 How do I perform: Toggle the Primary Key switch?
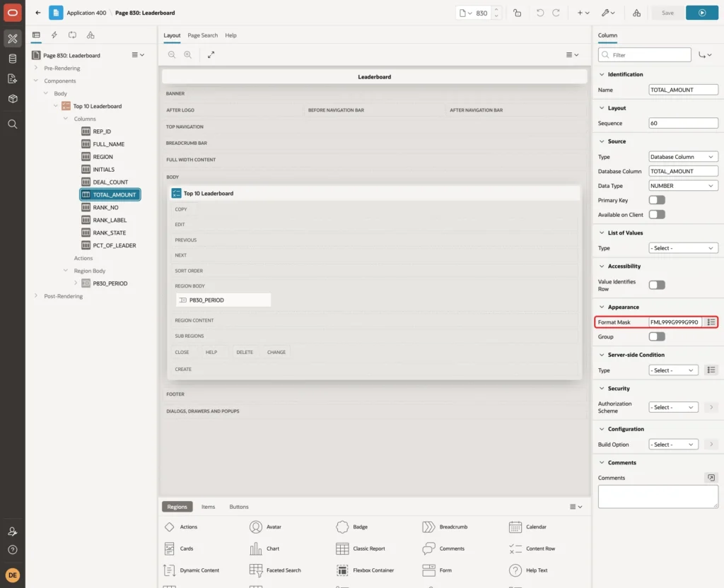[x=657, y=200]
